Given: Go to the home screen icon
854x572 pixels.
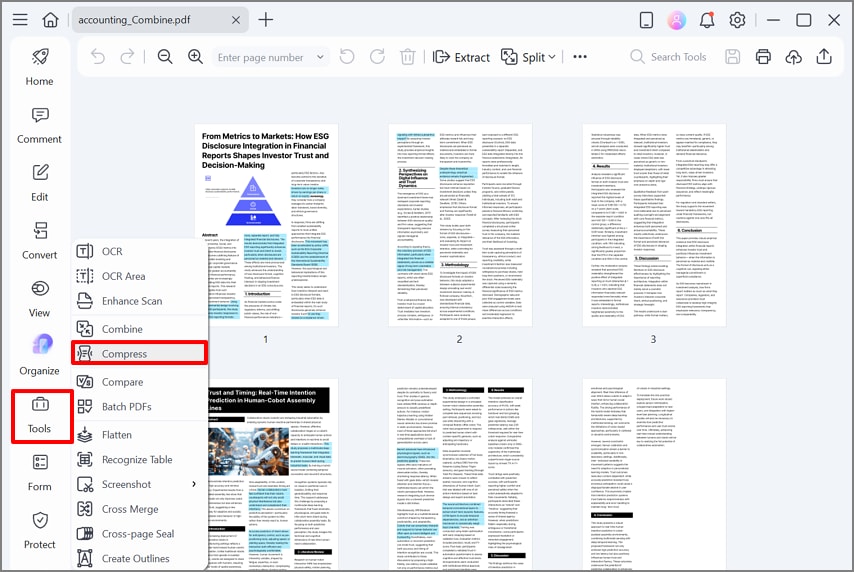Looking at the screenshot, I should pyautogui.click(x=51, y=20).
